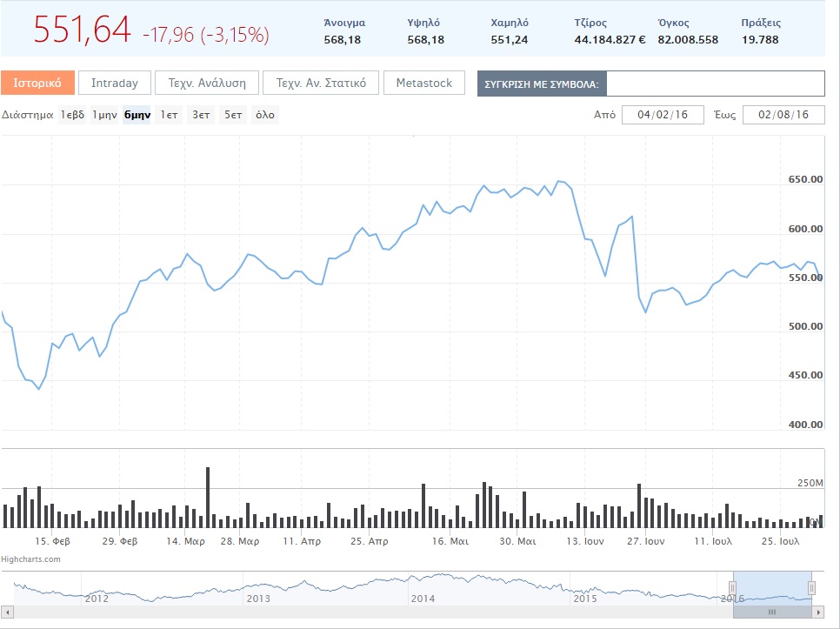Screen dimensions: 840x629
Task: Show the 5ετ time range
Action: [232, 115]
